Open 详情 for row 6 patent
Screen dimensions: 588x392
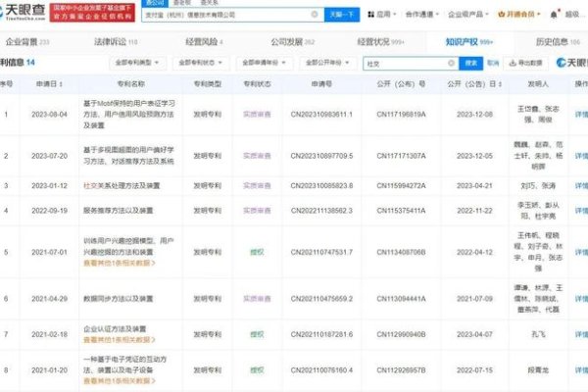point(581,299)
